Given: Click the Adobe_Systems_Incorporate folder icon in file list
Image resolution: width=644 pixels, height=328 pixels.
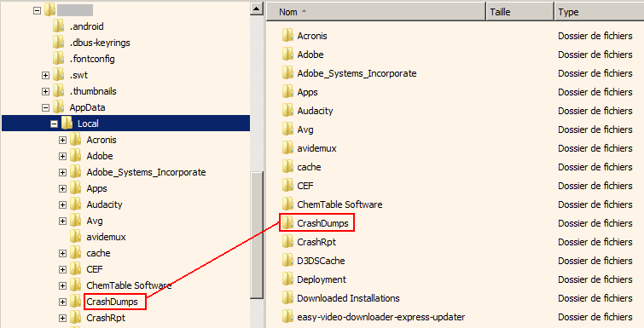Looking at the screenshot, I should (287, 73).
